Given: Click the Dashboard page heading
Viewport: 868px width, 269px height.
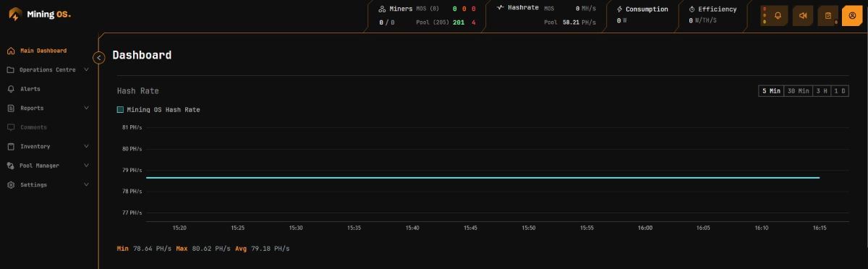Looking at the screenshot, I should point(142,55).
